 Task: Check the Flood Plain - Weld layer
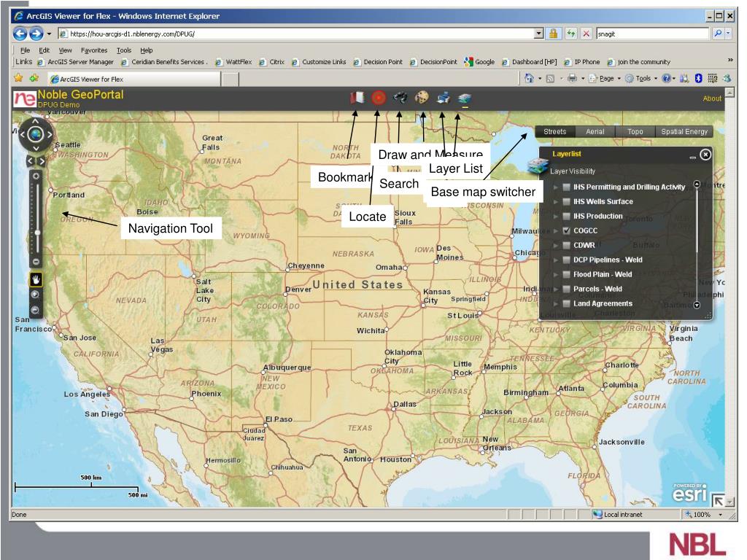point(566,274)
